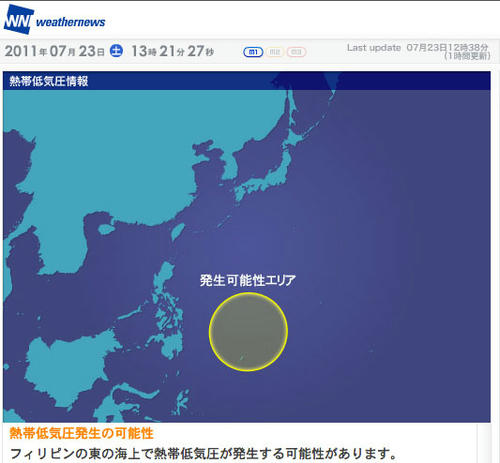Click the Last update 07月23日12時38分 text
The height and width of the screenshot is (463, 500).
pos(418,48)
